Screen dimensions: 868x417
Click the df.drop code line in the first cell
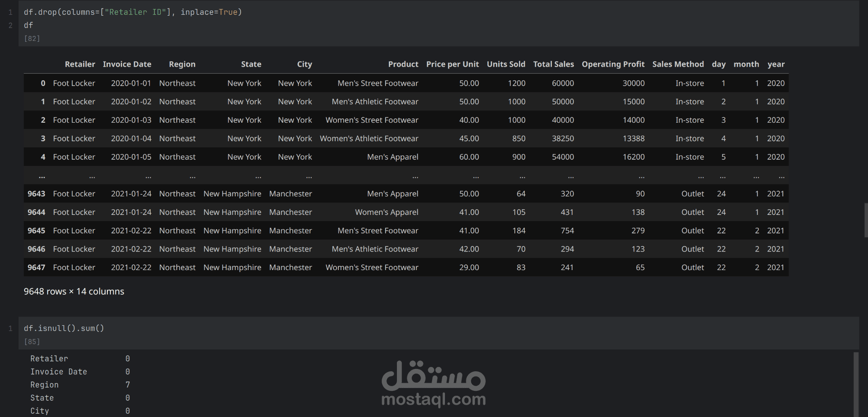133,12
